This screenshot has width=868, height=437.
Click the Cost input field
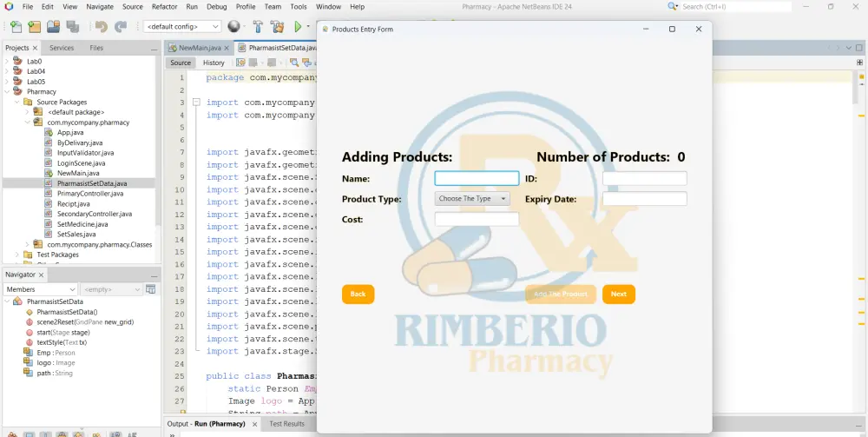click(x=477, y=219)
